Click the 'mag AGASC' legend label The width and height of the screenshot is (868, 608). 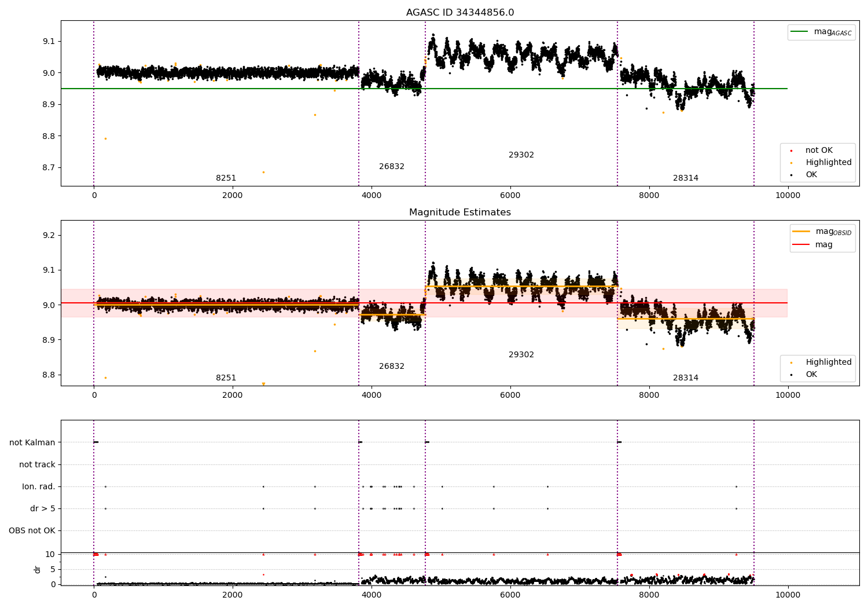coord(833,32)
